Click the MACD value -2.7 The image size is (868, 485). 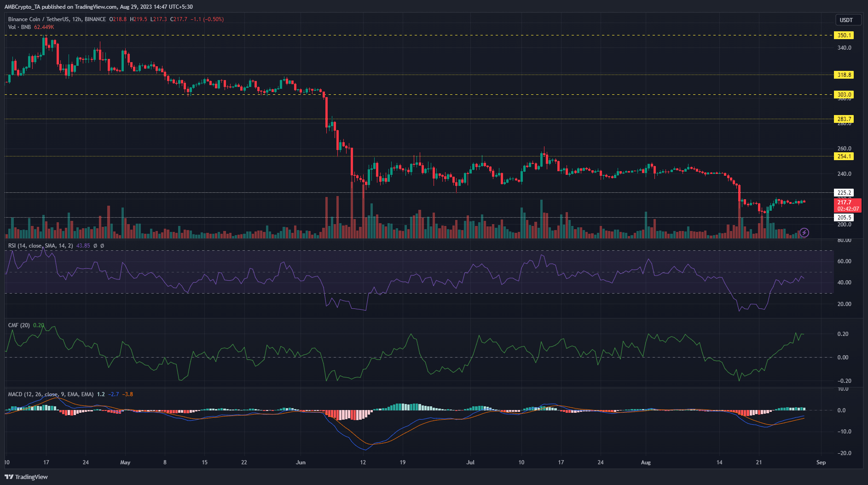pyautogui.click(x=114, y=394)
